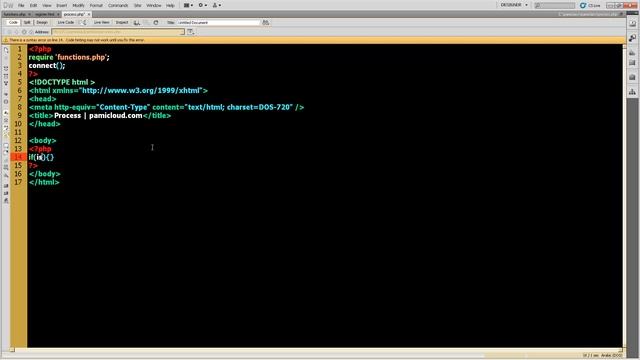Open the Extend Dreamweaver gear dropdown

click(x=202, y=5)
